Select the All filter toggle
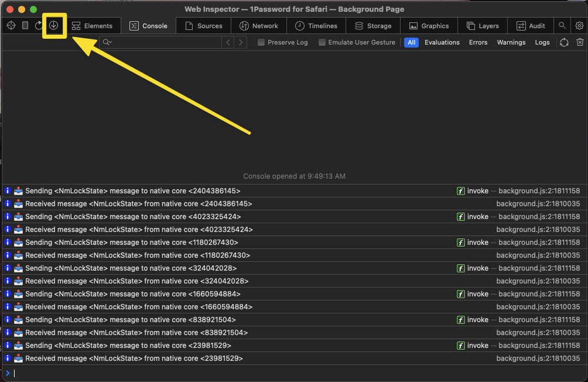Screen dimensions: 588x382 pyautogui.click(x=411, y=42)
